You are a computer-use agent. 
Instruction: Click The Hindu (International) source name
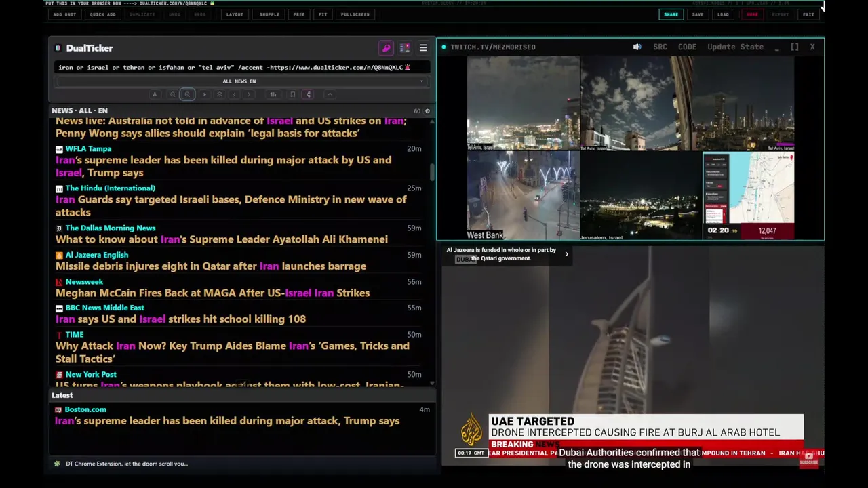[x=111, y=188]
